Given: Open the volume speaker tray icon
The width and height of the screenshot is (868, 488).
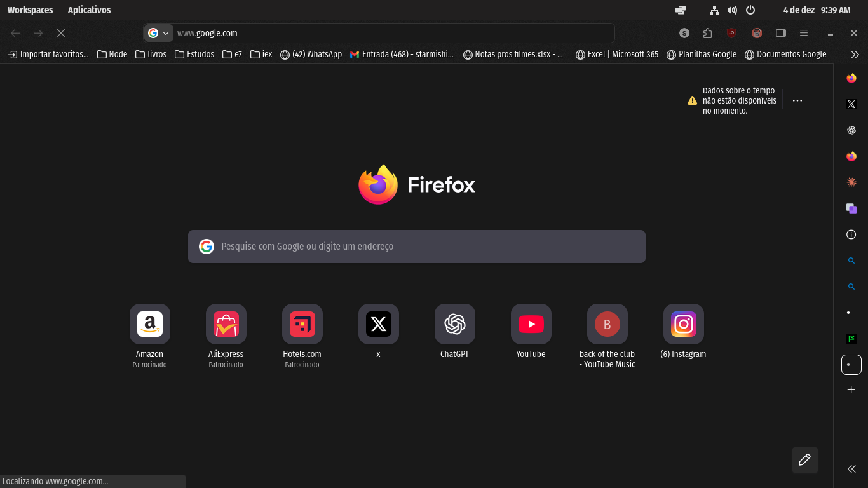Looking at the screenshot, I should pos(732,10).
